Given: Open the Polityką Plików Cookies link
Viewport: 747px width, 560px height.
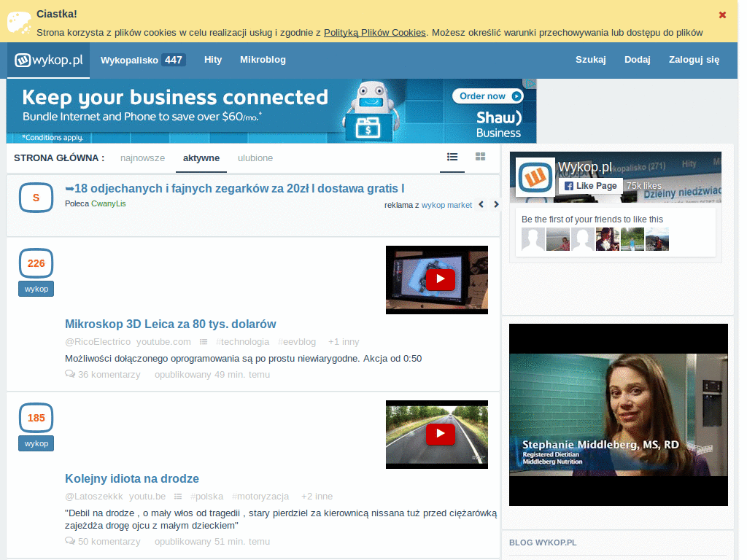Looking at the screenshot, I should pos(374,32).
